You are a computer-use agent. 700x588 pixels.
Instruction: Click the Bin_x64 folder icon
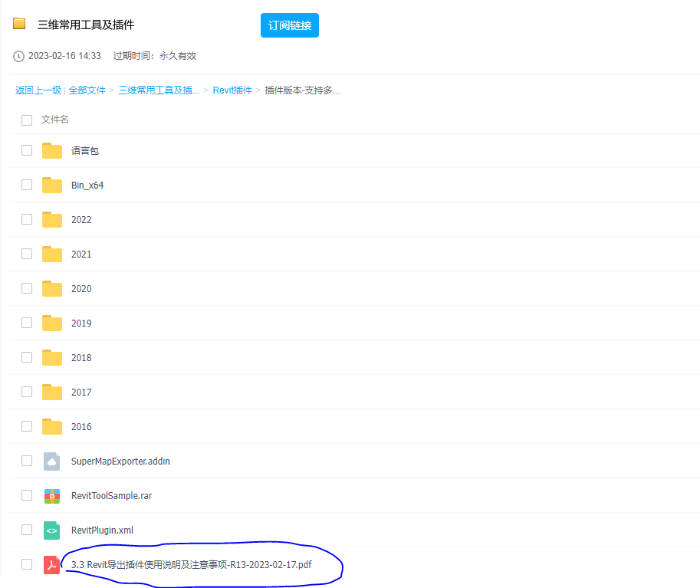52,185
